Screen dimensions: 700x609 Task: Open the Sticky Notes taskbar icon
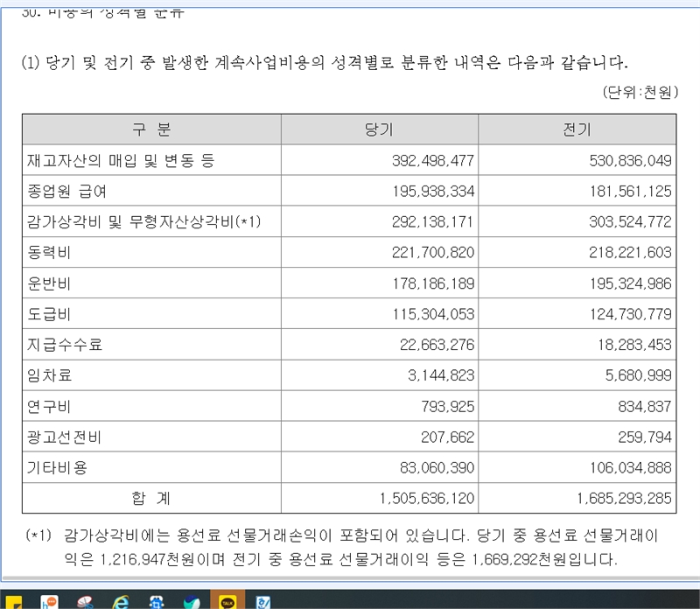(16, 602)
